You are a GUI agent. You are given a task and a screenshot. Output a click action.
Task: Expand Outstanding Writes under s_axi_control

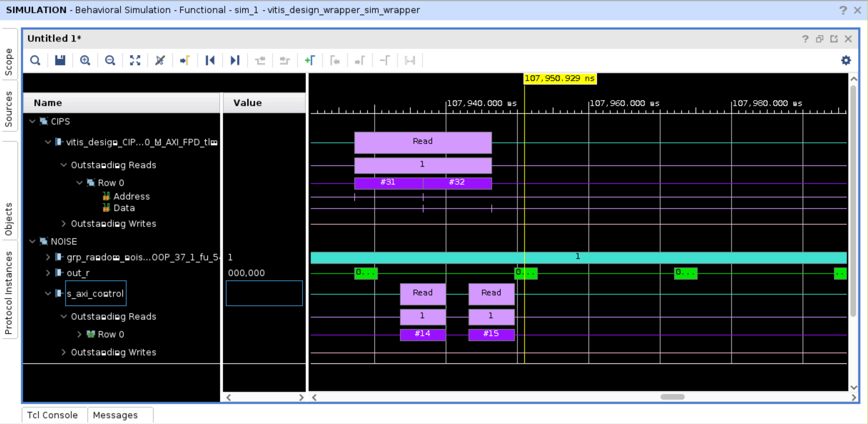tap(64, 353)
